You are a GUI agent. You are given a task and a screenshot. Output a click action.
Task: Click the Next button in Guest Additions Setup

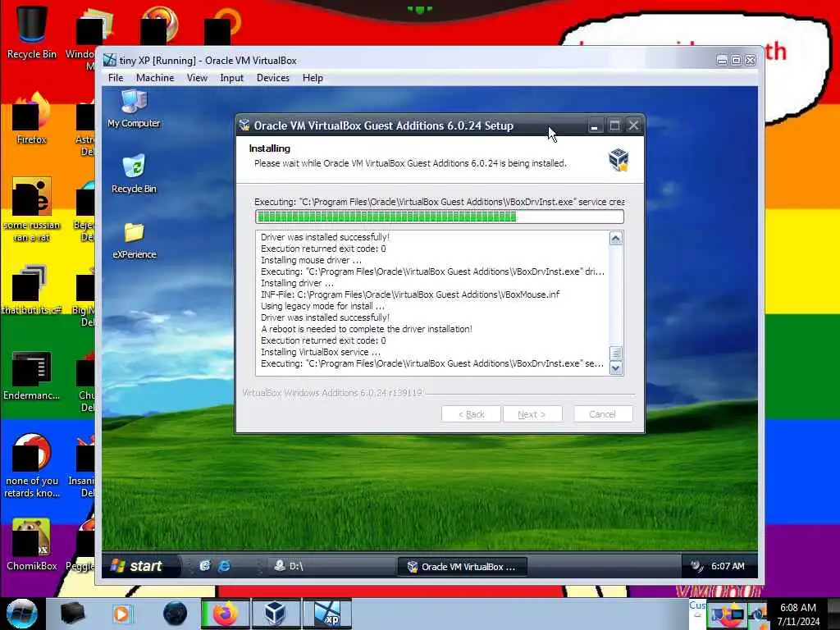tap(532, 414)
